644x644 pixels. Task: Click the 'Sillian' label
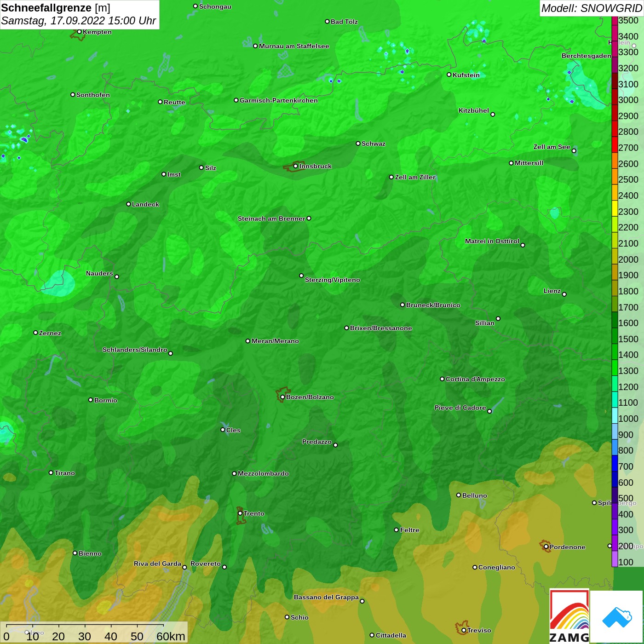[x=485, y=323]
